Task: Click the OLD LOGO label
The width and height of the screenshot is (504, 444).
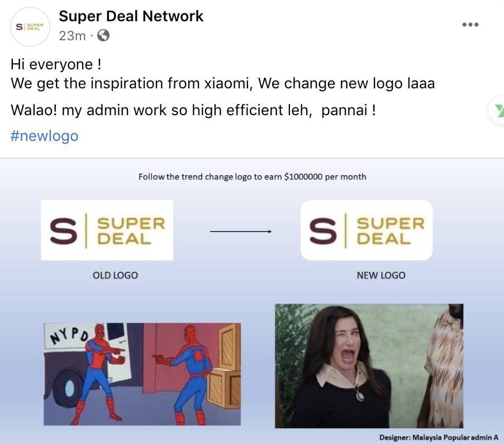Action: [x=115, y=275]
